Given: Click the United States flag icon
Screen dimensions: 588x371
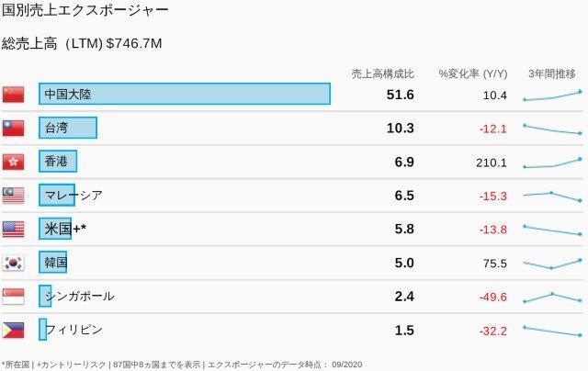Looking at the screenshot, I should pos(13,229).
